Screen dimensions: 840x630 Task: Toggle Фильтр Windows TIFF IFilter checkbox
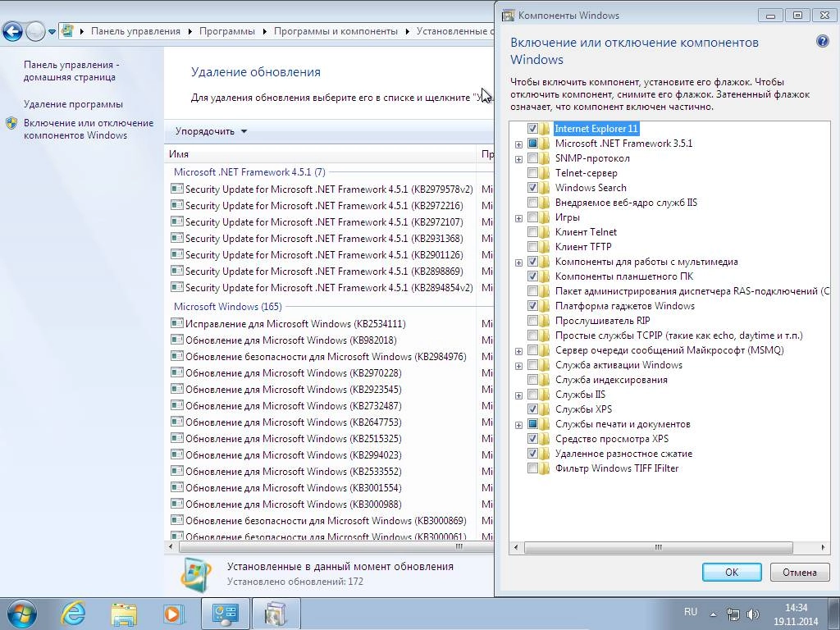click(x=532, y=468)
